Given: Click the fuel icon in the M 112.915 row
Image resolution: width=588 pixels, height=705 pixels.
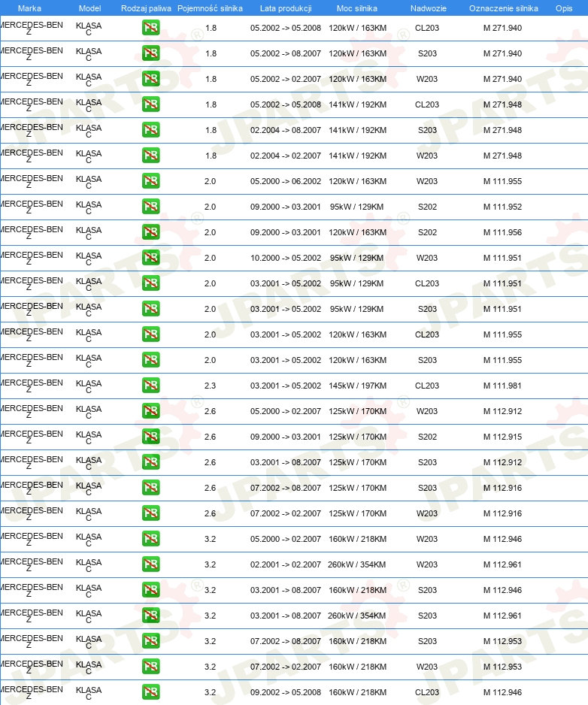Looking at the screenshot, I should pyautogui.click(x=150, y=437).
